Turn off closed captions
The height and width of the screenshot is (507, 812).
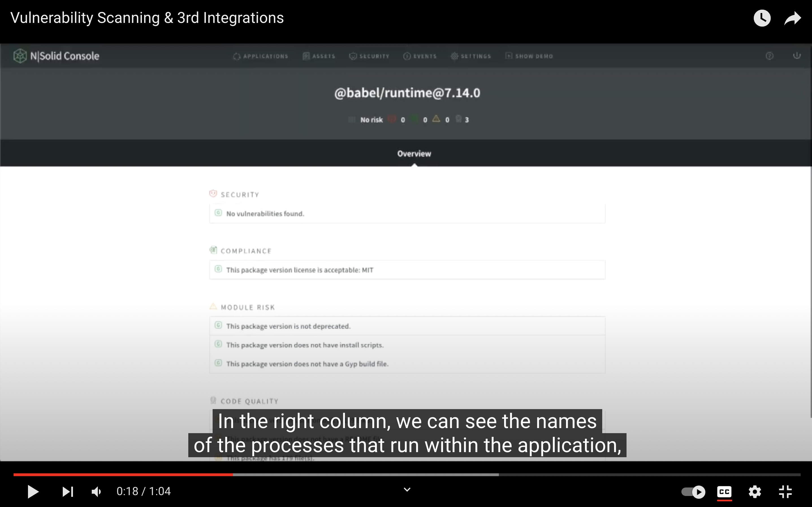point(724,492)
